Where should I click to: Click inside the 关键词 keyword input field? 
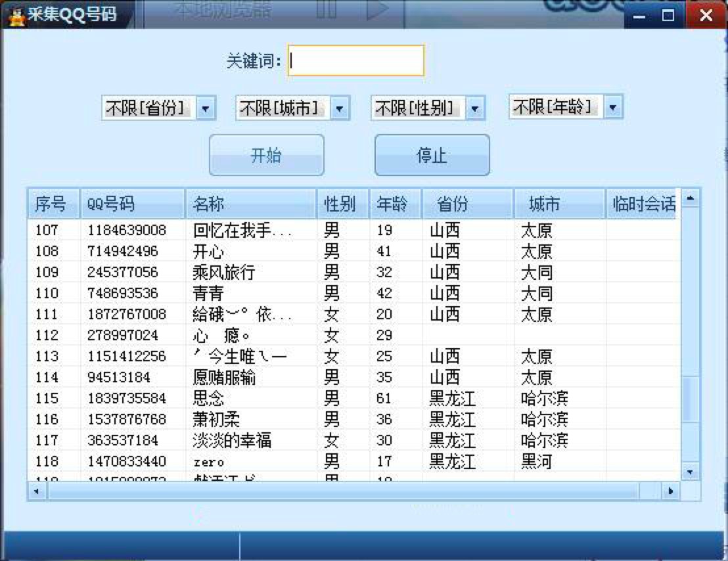[x=355, y=59]
